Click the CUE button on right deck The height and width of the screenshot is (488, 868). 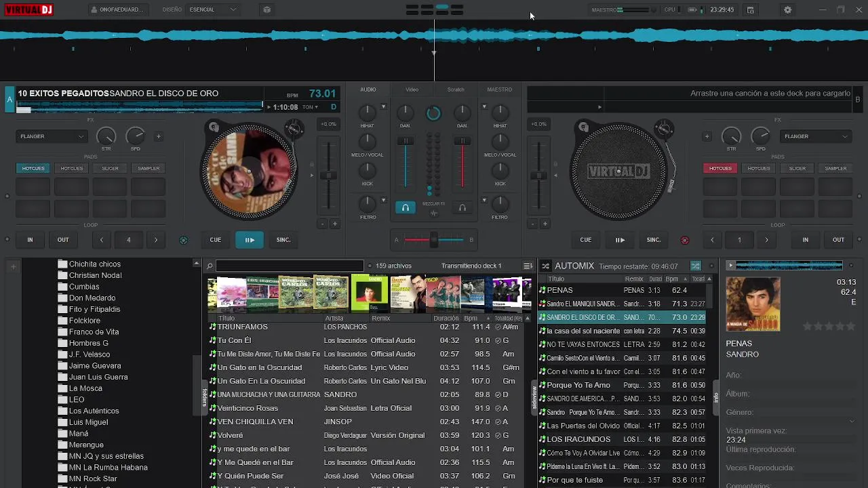click(586, 239)
